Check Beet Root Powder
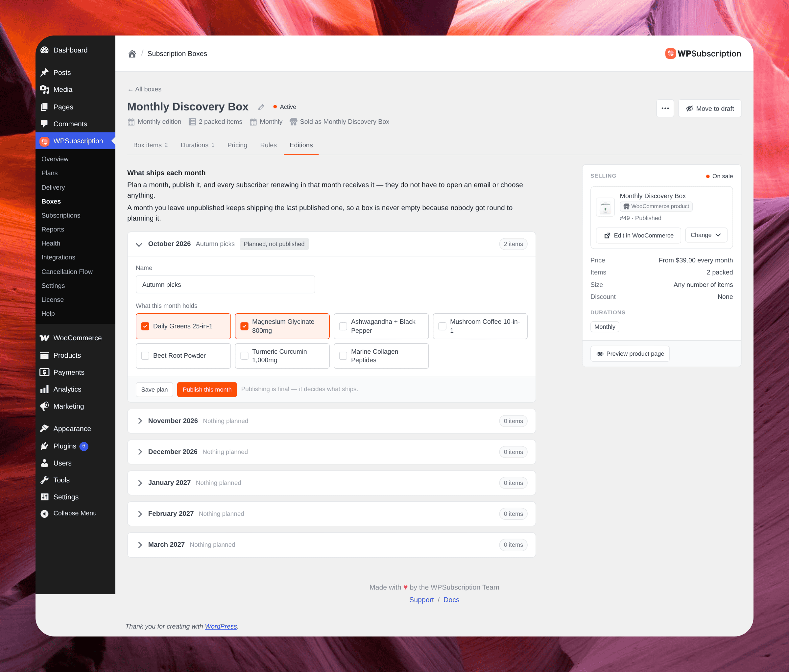789x672 pixels. pos(145,356)
